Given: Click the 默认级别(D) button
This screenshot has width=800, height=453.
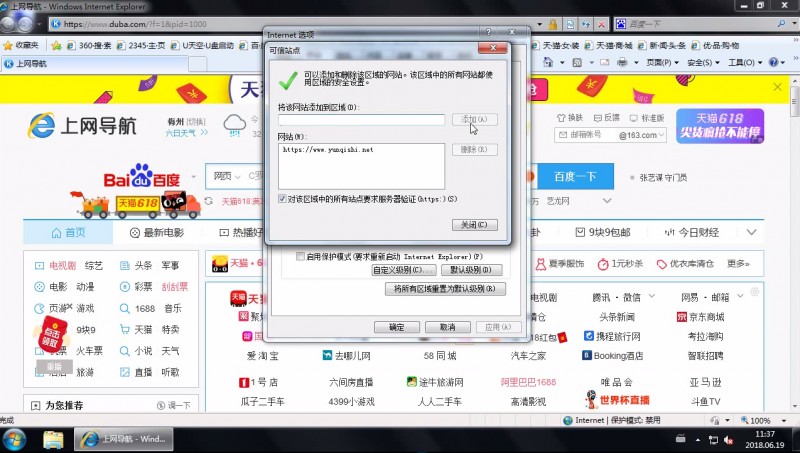Looking at the screenshot, I should tap(470, 270).
